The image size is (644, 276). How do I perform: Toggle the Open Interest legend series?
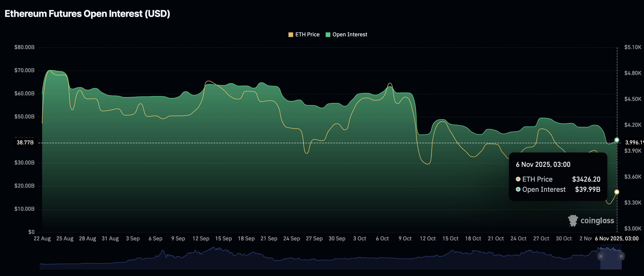349,35
